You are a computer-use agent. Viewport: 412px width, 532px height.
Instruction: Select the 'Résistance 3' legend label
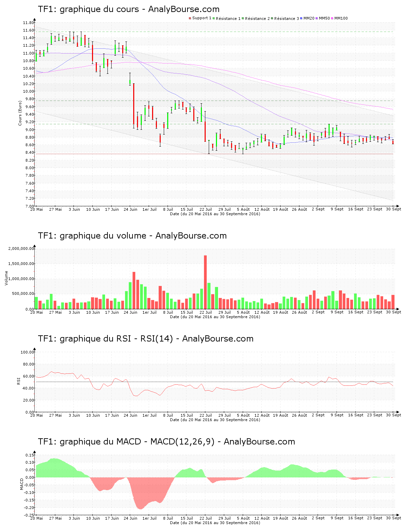[x=287, y=18]
